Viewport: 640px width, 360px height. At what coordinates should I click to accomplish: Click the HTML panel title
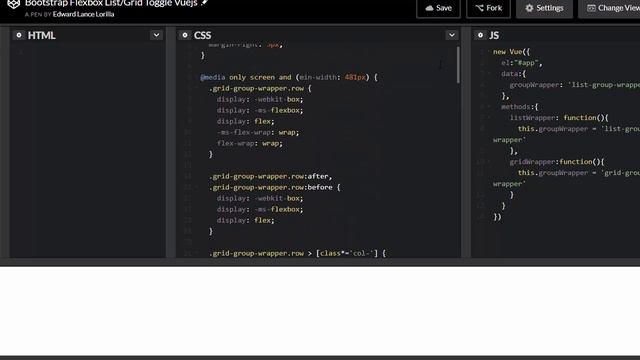coord(42,36)
